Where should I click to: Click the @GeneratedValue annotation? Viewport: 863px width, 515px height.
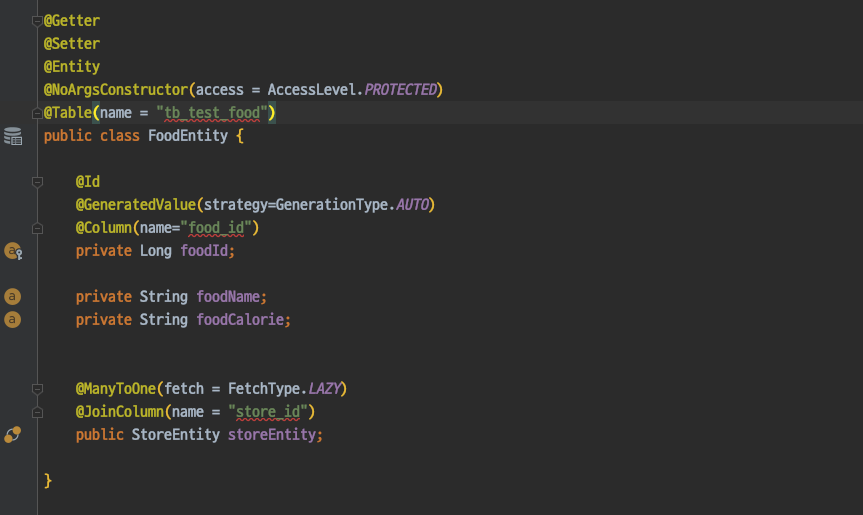click(x=136, y=205)
